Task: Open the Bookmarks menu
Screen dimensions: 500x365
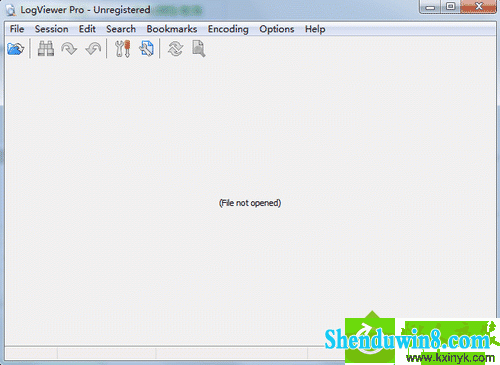Action: pyautogui.click(x=172, y=29)
